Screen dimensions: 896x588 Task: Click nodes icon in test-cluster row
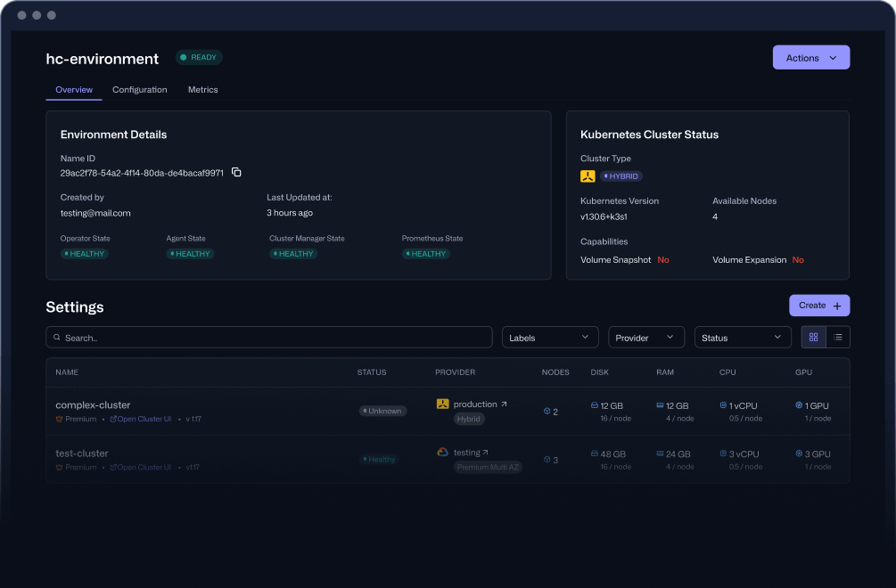point(547,460)
